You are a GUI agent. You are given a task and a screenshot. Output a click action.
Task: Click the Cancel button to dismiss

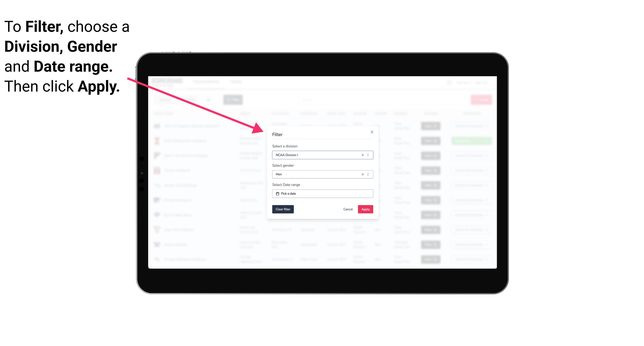click(348, 209)
